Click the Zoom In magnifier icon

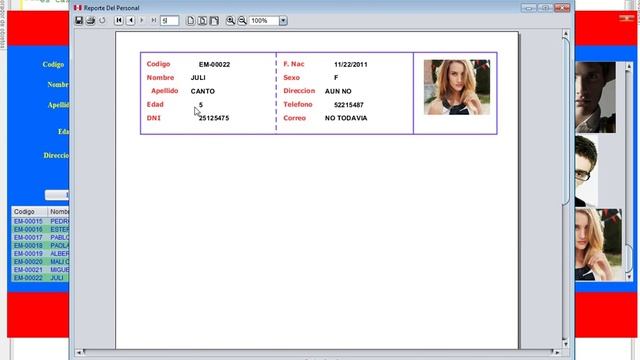(230, 20)
